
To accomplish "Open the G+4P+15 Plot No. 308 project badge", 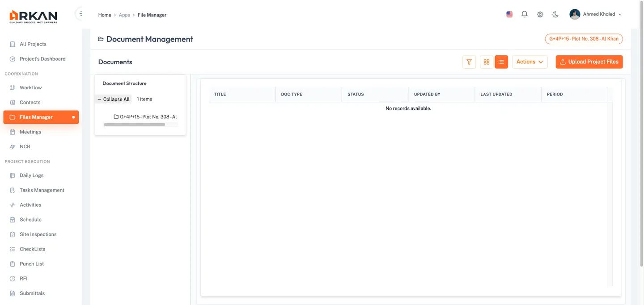I will [584, 39].
